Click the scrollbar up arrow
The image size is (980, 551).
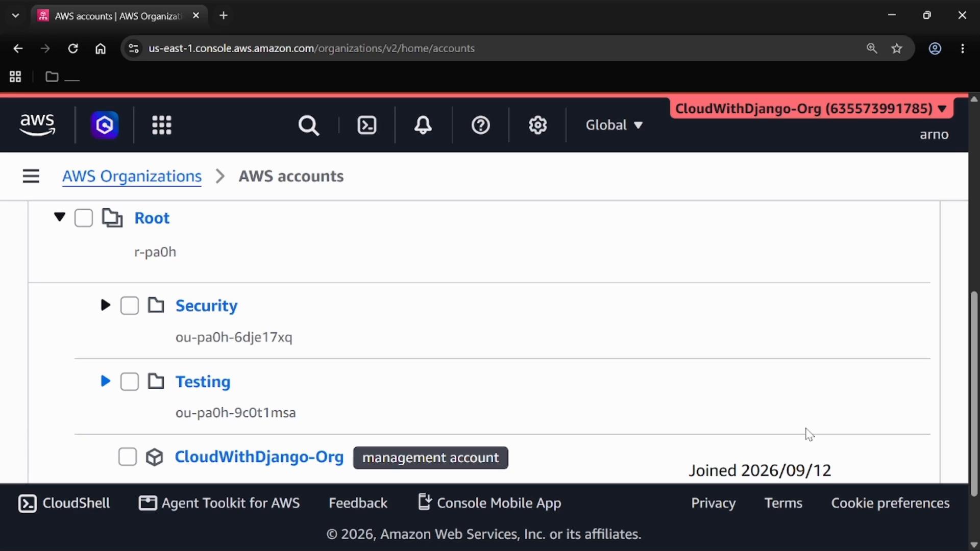click(x=974, y=99)
